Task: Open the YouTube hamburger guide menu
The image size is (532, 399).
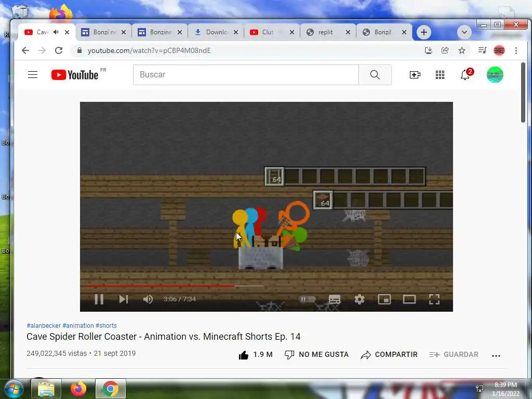Action: [x=33, y=75]
